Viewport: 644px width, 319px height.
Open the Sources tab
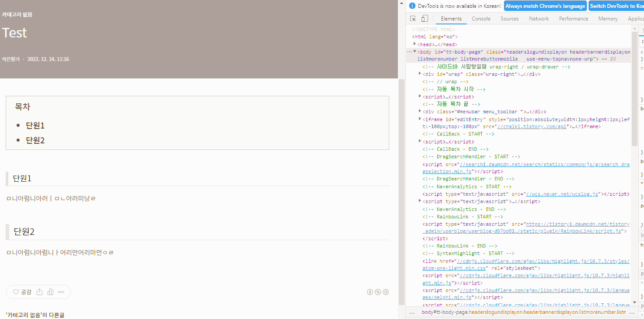510,19
